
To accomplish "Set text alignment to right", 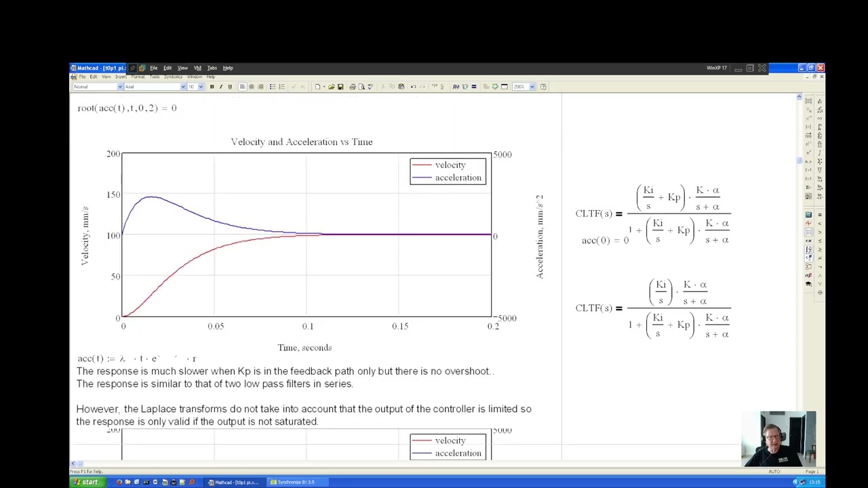I will (260, 86).
